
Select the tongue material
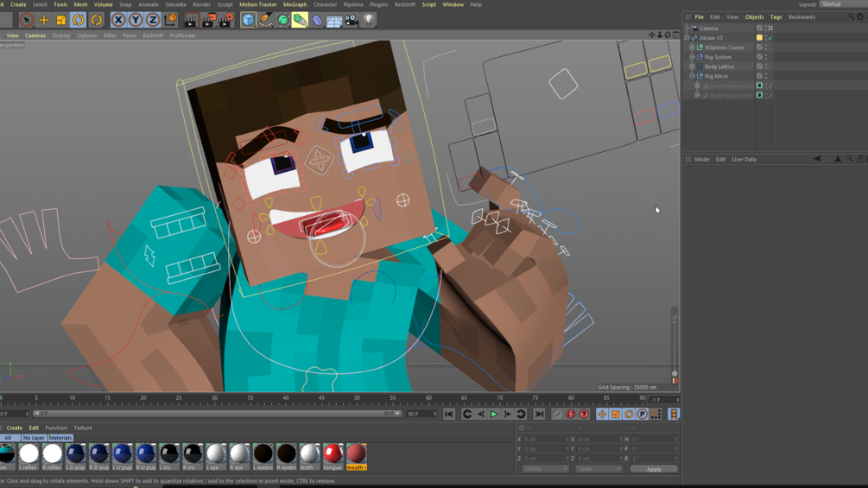click(333, 456)
